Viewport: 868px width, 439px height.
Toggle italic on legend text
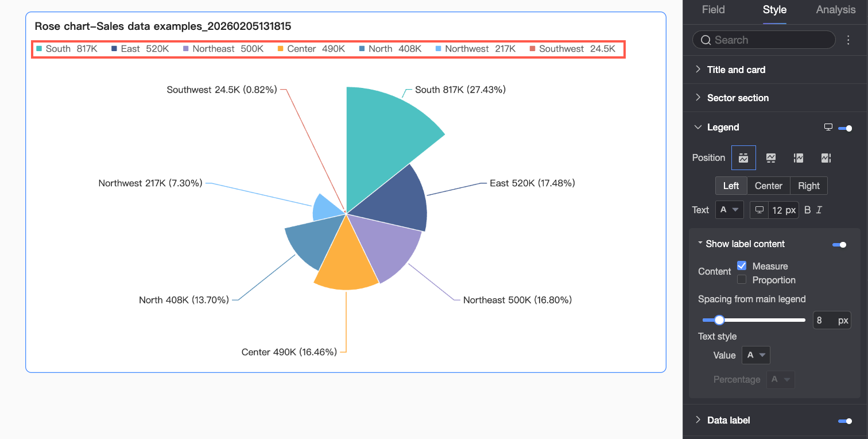pos(819,210)
